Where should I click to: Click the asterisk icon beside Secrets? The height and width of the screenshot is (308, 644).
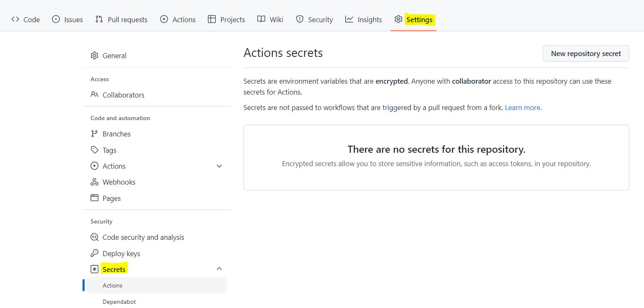coord(94,269)
